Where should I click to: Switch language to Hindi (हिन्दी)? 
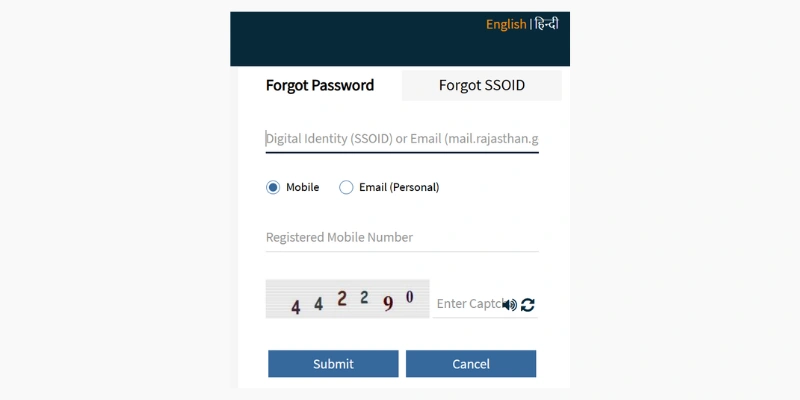546,24
